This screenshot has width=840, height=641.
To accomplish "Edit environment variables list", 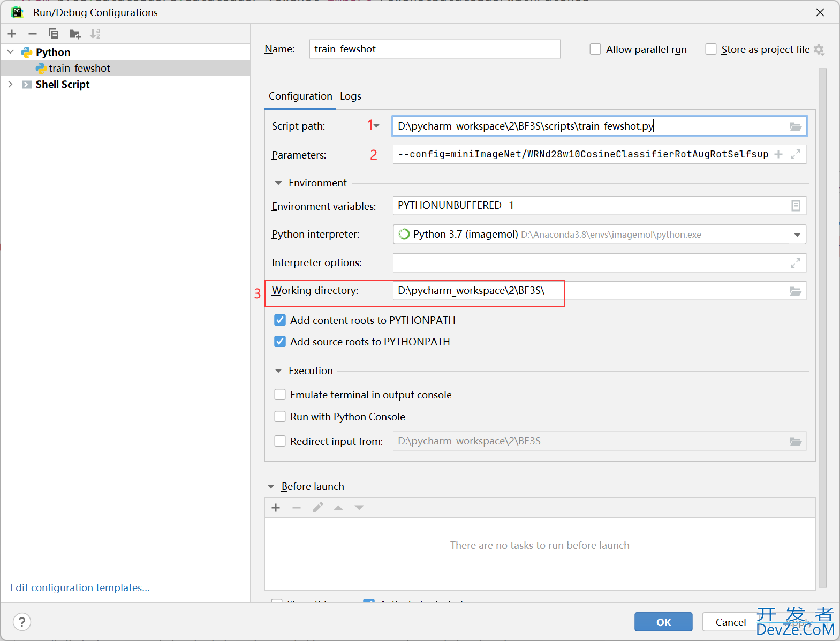I will point(796,206).
